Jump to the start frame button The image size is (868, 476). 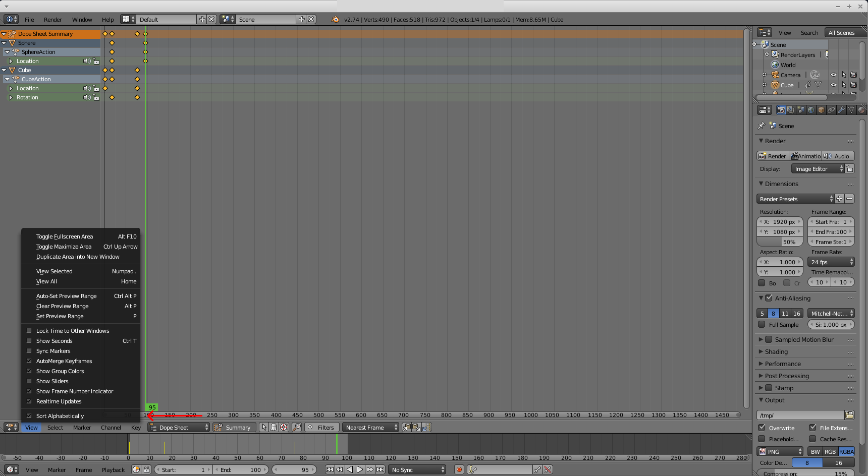330,469
